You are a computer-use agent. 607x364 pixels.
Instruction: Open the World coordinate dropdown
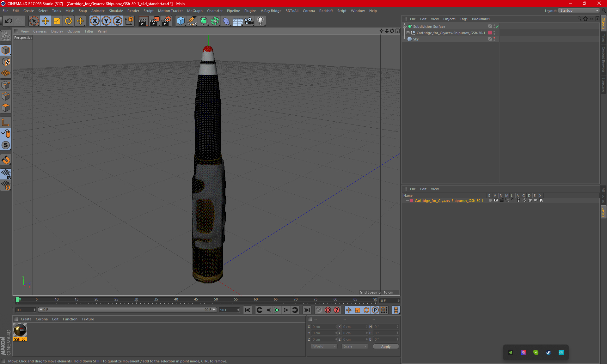click(x=324, y=346)
